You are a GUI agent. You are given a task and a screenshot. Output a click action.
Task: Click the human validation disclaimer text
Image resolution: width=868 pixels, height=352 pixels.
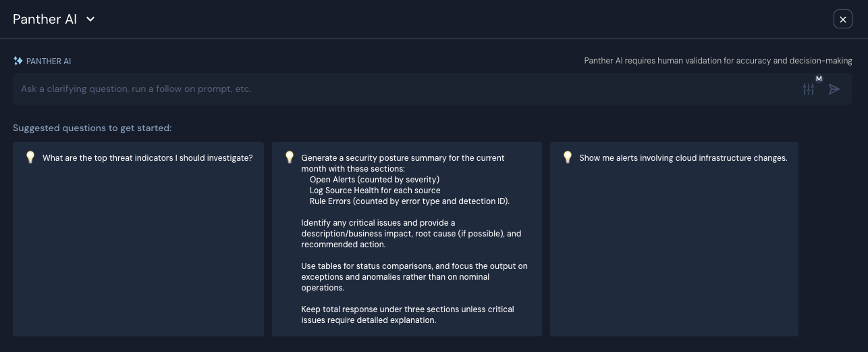717,61
